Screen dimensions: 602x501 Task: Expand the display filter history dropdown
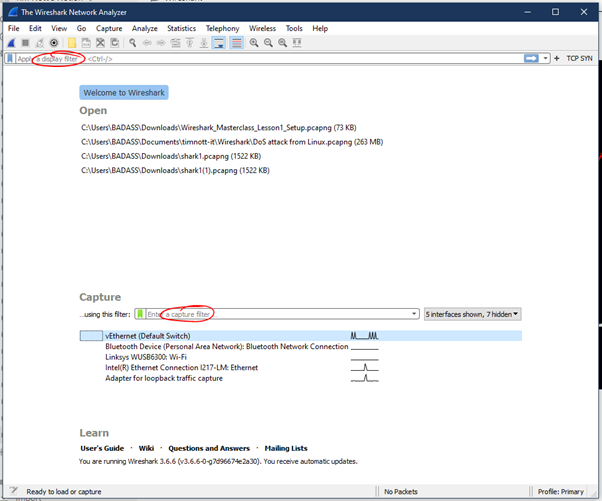545,59
